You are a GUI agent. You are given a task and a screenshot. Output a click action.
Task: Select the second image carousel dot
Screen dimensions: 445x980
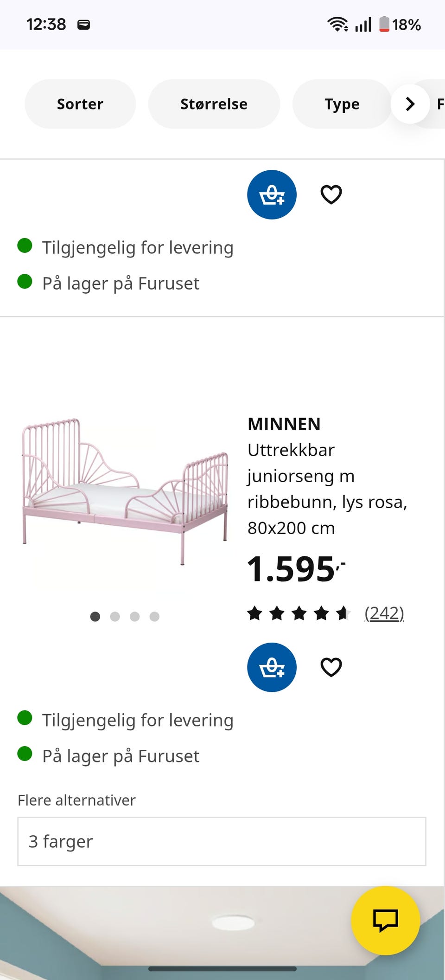[x=115, y=616]
